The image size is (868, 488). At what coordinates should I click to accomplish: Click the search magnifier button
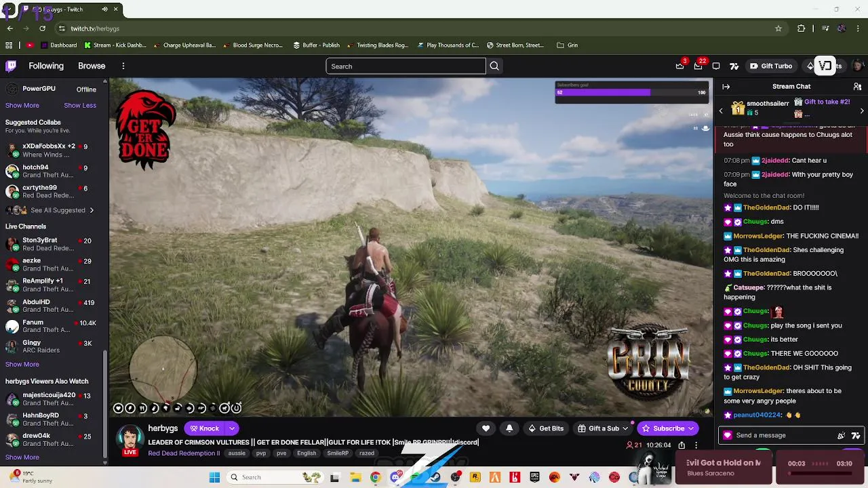click(x=494, y=66)
